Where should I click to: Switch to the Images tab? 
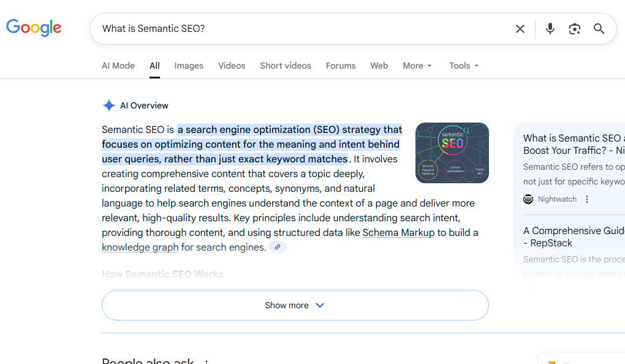189,66
